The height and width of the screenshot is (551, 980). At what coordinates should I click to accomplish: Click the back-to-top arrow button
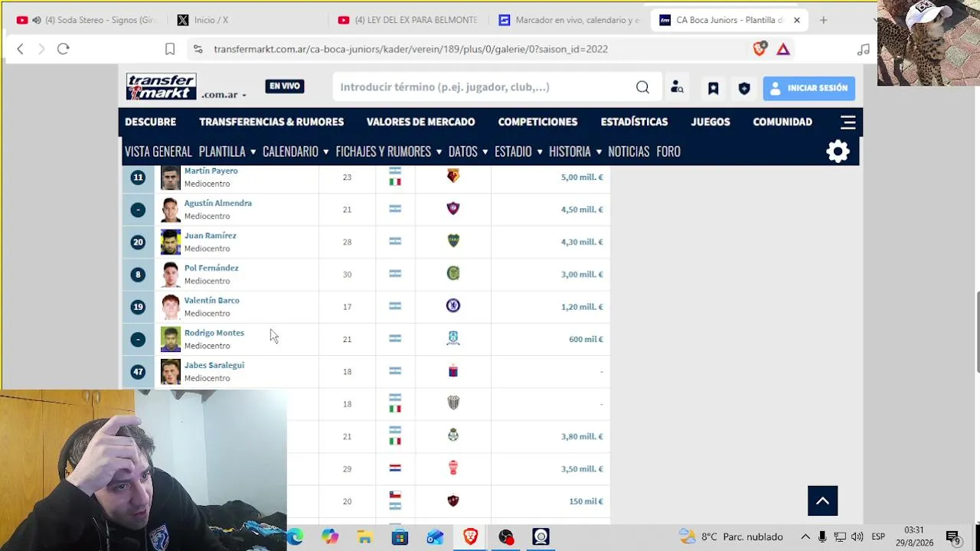point(822,501)
